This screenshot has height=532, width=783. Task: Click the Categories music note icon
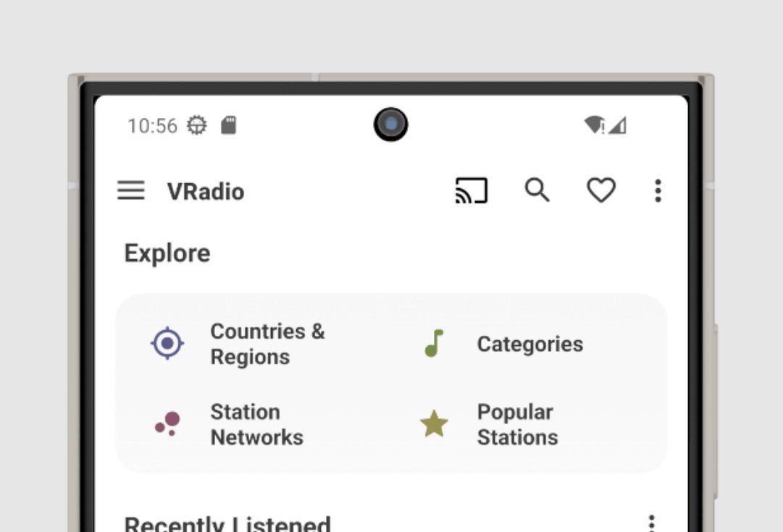(x=433, y=344)
